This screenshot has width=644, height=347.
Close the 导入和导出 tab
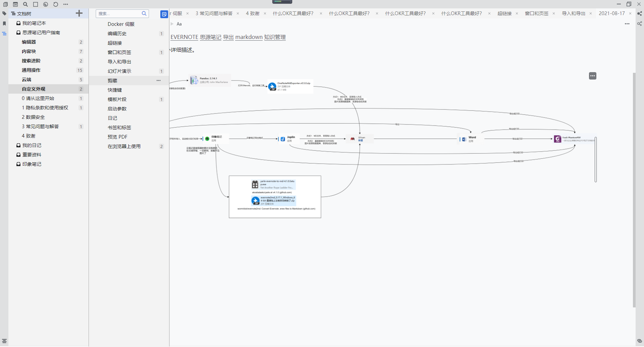click(591, 13)
